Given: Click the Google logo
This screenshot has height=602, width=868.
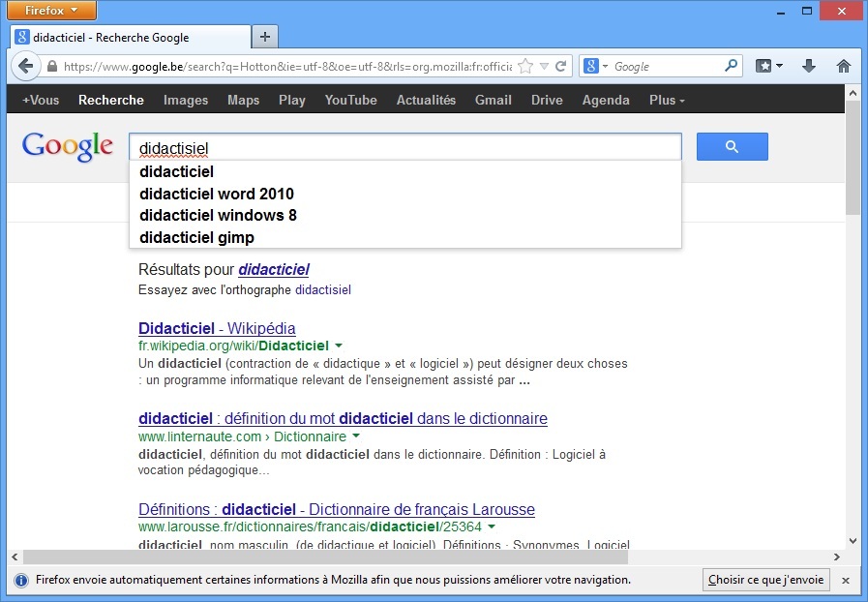Looking at the screenshot, I should click(x=68, y=147).
